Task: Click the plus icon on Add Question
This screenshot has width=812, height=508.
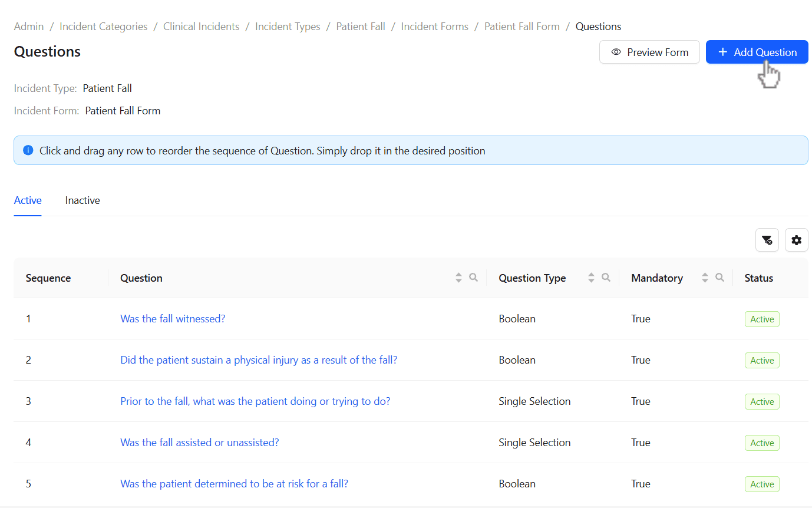Action: 722,52
